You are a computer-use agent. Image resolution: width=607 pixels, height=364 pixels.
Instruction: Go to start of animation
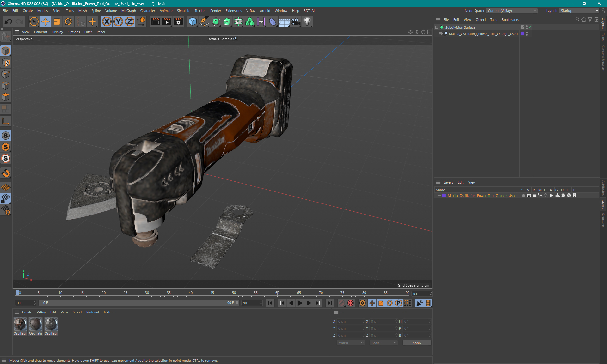click(x=270, y=303)
